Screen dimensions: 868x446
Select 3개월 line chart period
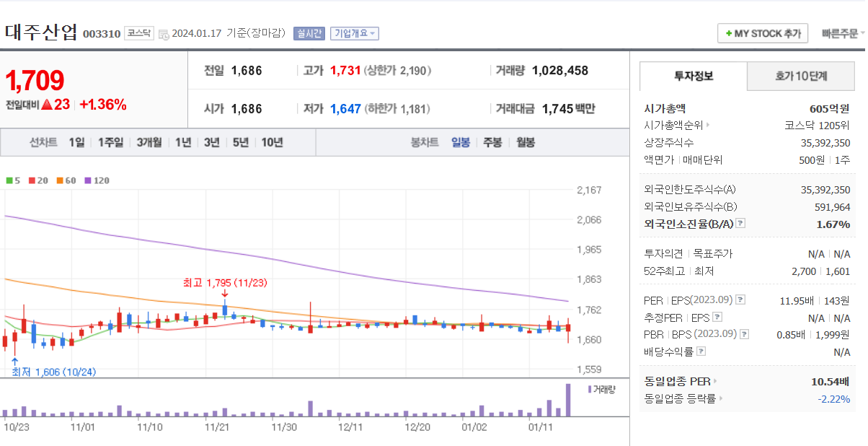tap(149, 142)
